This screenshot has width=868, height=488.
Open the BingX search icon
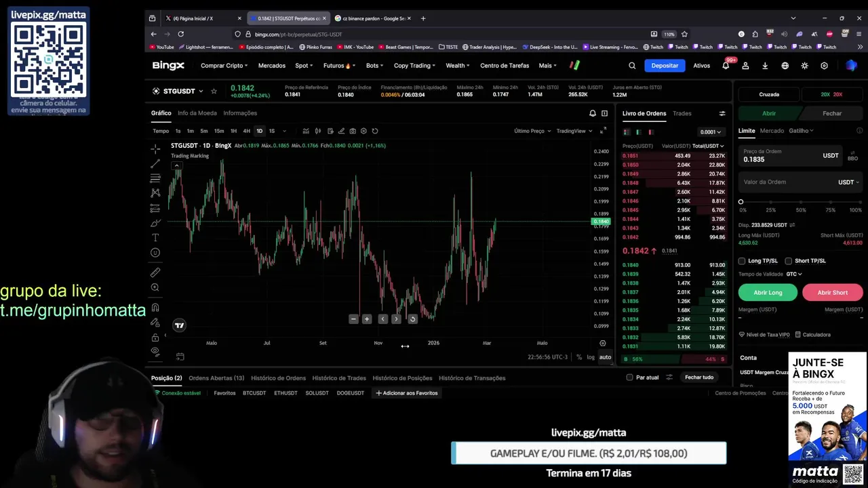[x=632, y=66]
